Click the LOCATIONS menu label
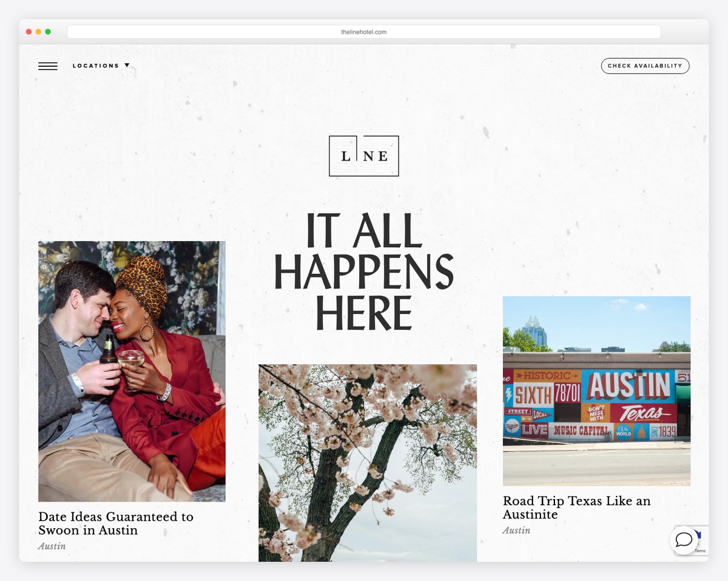Viewport: 728px width, 581px height. pyautogui.click(x=96, y=66)
